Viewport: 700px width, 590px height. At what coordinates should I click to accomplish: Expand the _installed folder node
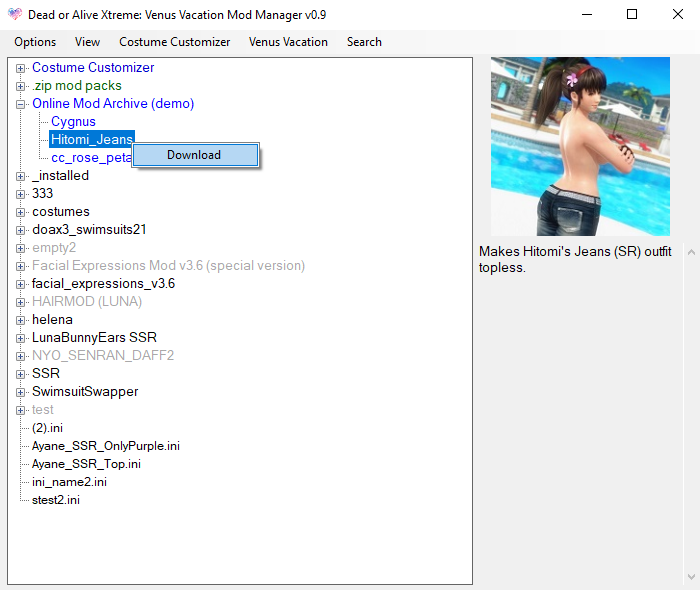coord(20,176)
